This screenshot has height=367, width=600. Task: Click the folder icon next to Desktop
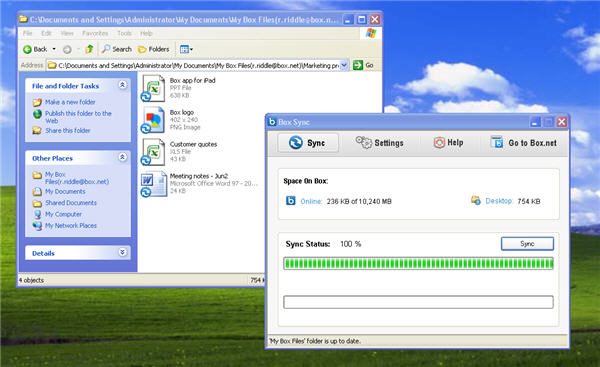pos(476,200)
